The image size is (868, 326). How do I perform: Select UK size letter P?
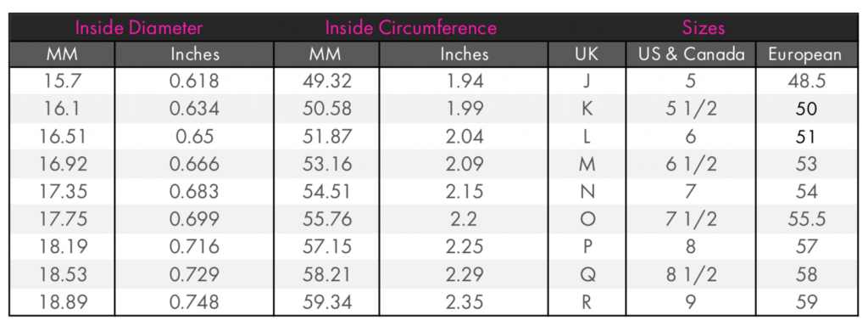(587, 247)
